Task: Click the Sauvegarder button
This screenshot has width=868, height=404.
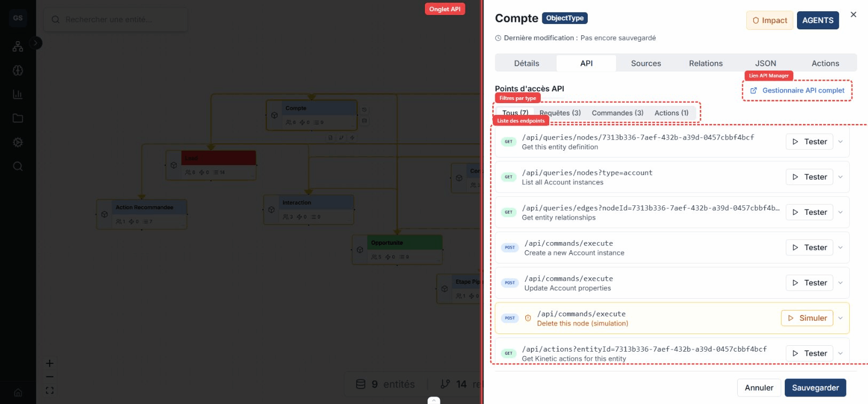Action: tap(815, 387)
